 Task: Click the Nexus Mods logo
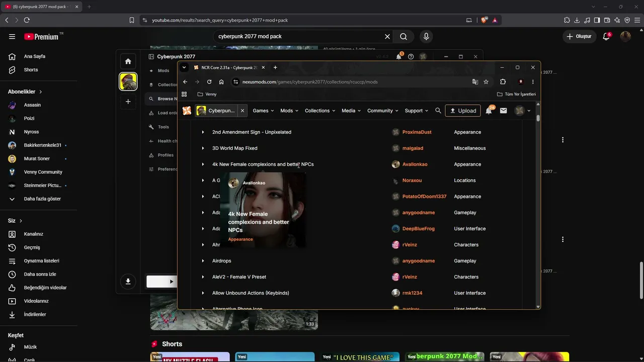pyautogui.click(x=187, y=111)
